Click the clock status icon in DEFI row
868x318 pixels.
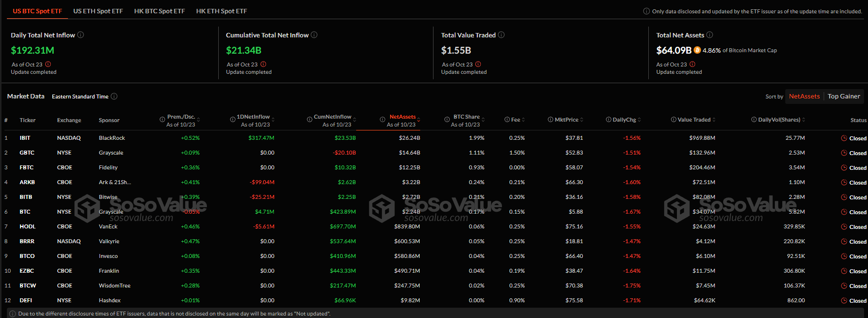[844, 301]
